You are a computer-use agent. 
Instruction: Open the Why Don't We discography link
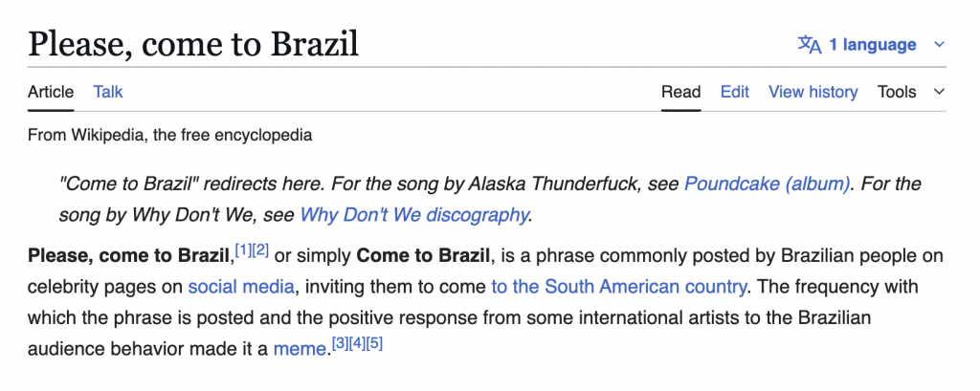click(x=413, y=214)
